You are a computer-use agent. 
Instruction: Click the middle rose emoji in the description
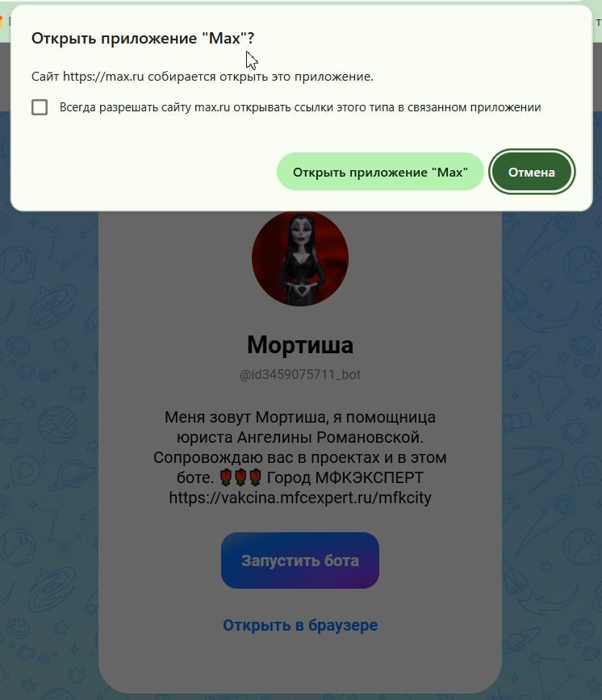click(x=240, y=477)
